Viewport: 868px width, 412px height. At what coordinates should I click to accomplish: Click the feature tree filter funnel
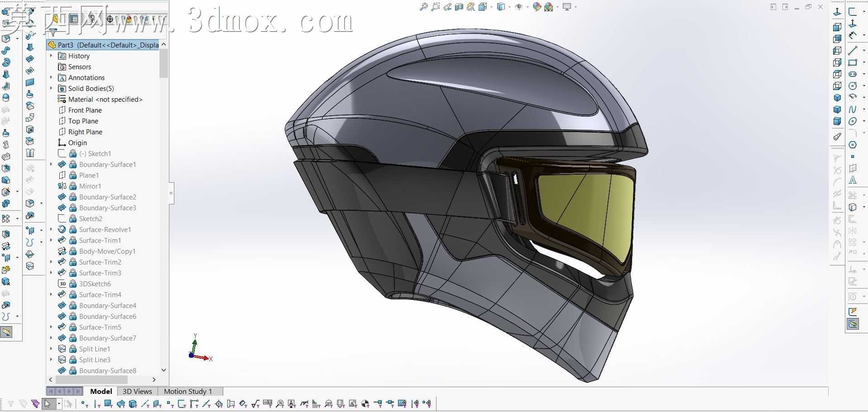pyautogui.click(x=53, y=34)
